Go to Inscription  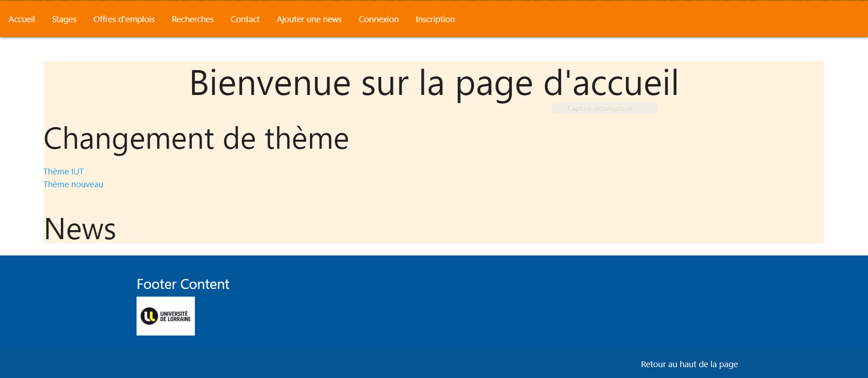tap(435, 19)
